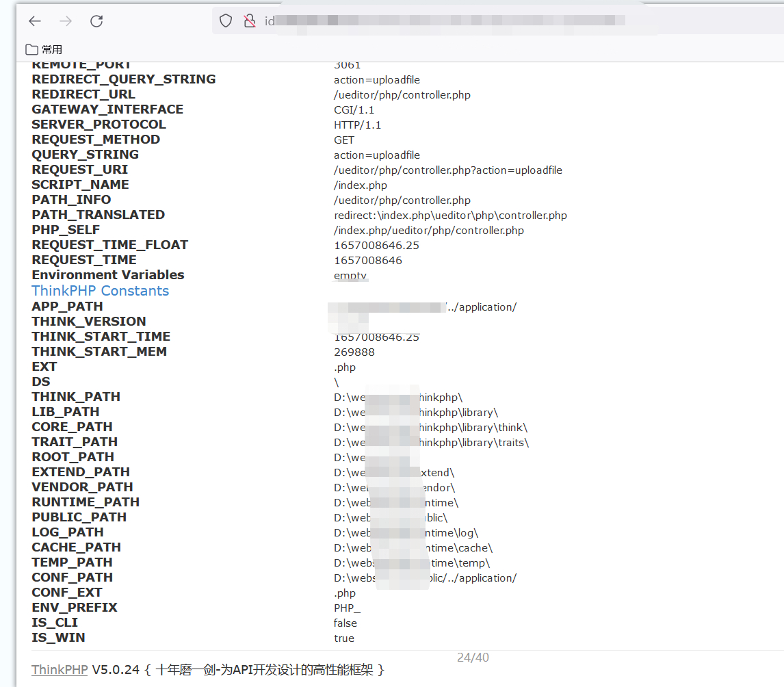Image resolution: width=784 pixels, height=687 pixels.
Task: Select TEMP_PATH label
Action: tap(72, 561)
